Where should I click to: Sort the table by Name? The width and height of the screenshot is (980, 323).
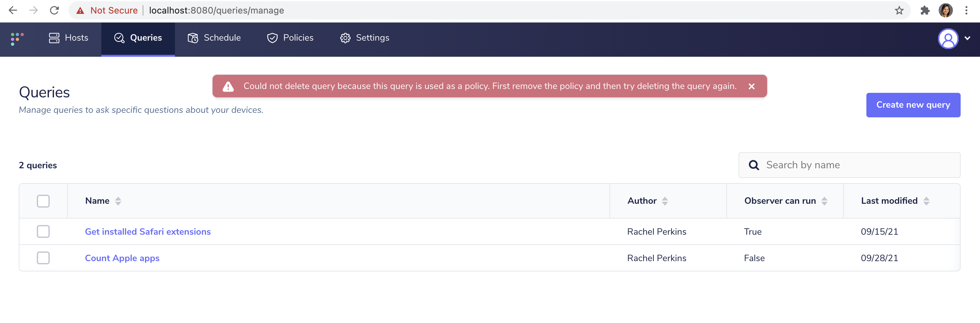pyautogui.click(x=103, y=201)
